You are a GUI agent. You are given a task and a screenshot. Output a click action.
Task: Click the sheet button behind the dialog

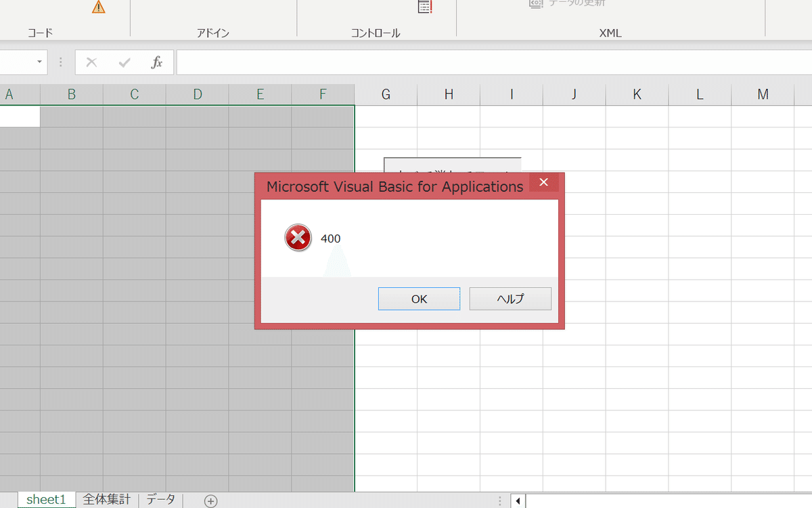[x=452, y=165]
